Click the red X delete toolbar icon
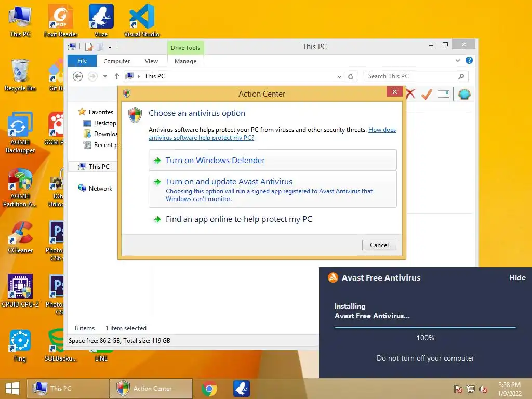This screenshot has width=532, height=399. point(410,94)
